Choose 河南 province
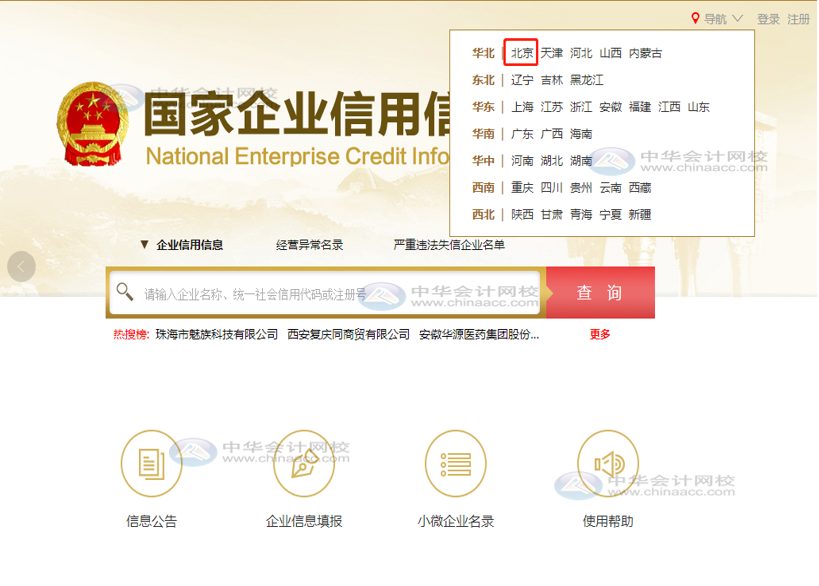The height and width of the screenshot is (586, 819). click(522, 161)
